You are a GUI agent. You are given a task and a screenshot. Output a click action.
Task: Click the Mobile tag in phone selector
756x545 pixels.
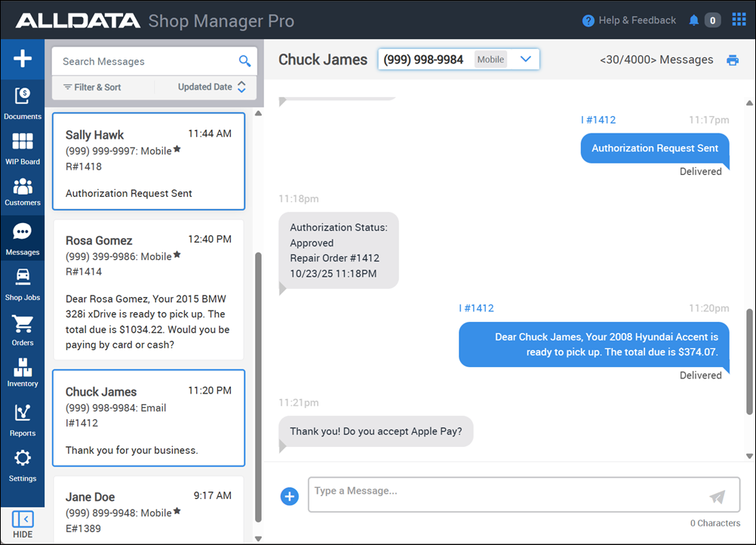[490, 60]
